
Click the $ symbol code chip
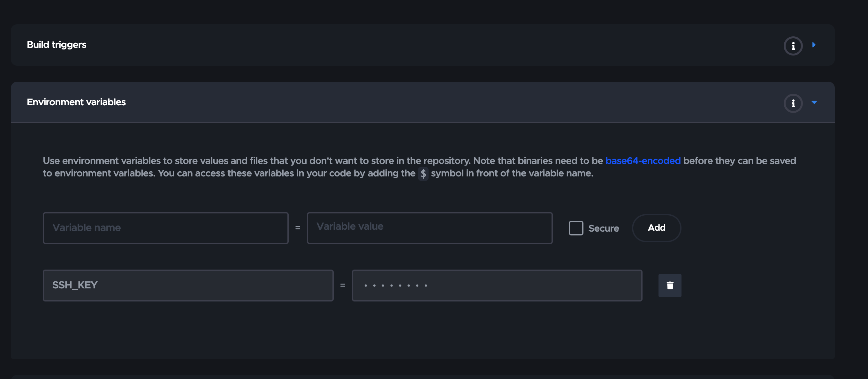click(x=423, y=174)
